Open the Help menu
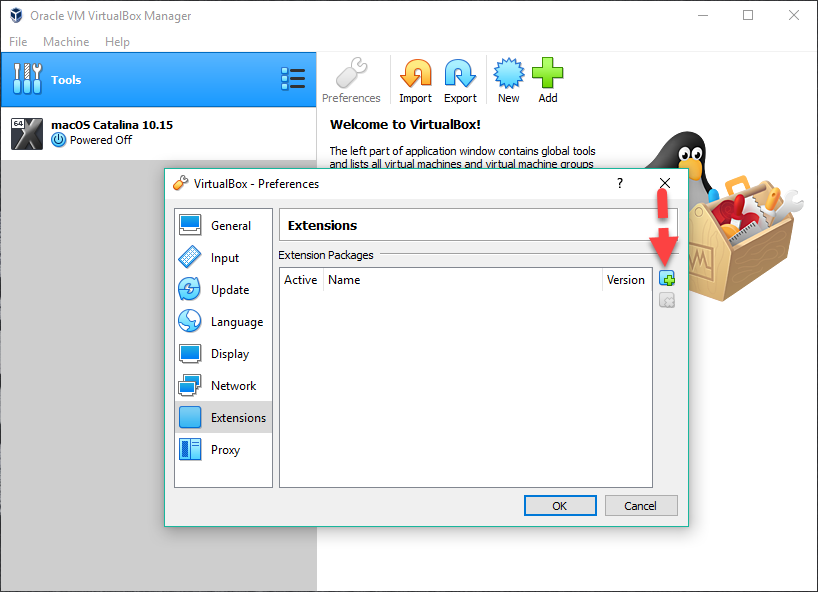Screen dimensions: 818x592 [x=117, y=41]
